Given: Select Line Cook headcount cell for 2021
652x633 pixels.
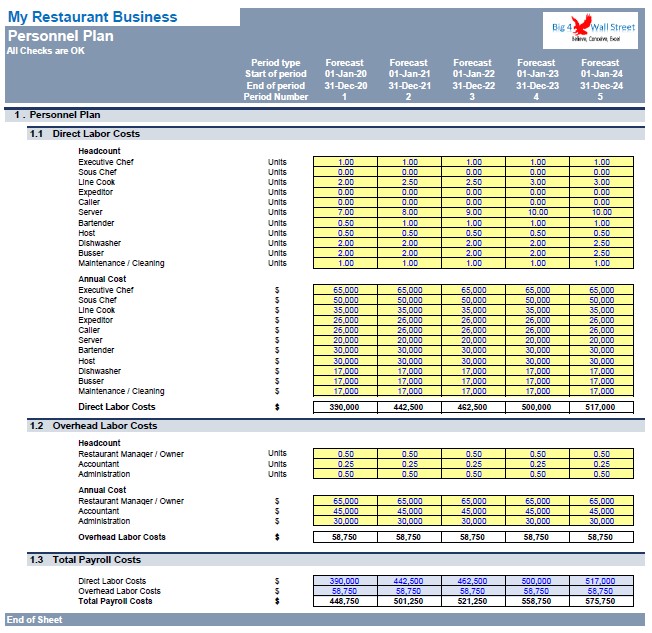Looking at the screenshot, I should (410, 182).
